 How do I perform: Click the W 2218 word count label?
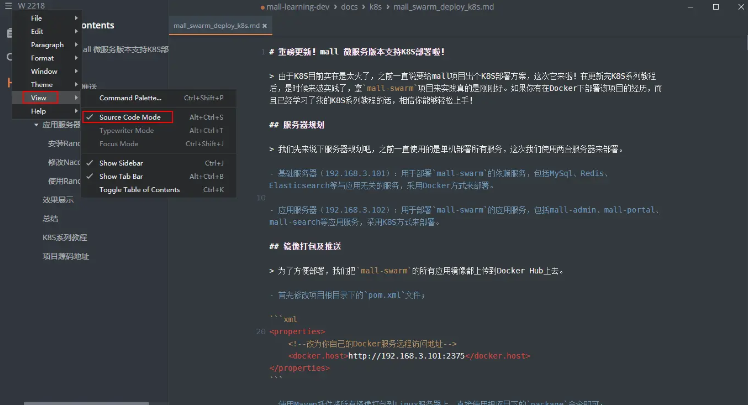(31, 6)
